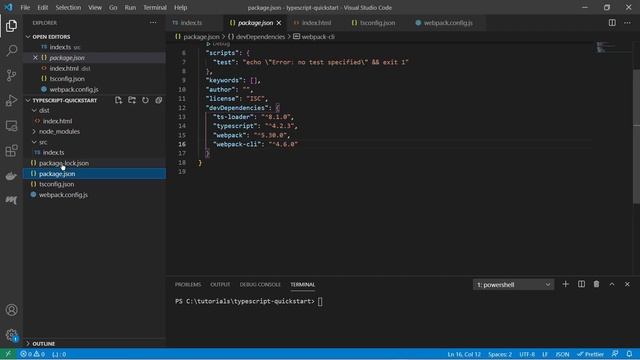Show notifications bell in status bar

[629, 354]
